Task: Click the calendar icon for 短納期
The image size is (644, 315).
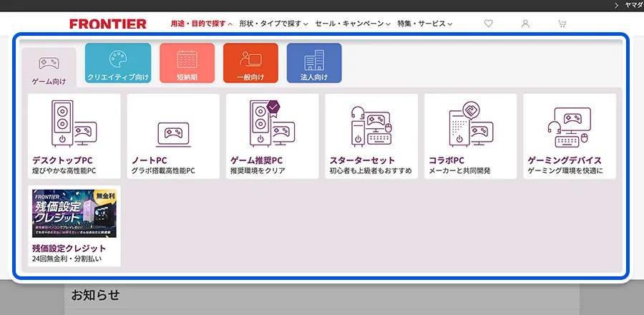Action: tap(187, 59)
